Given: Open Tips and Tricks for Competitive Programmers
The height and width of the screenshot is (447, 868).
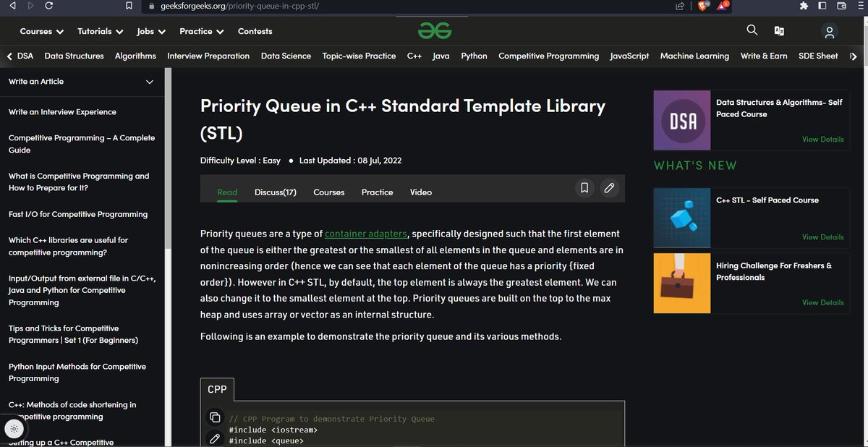Looking at the screenshot, I should [x=73, y=334].
